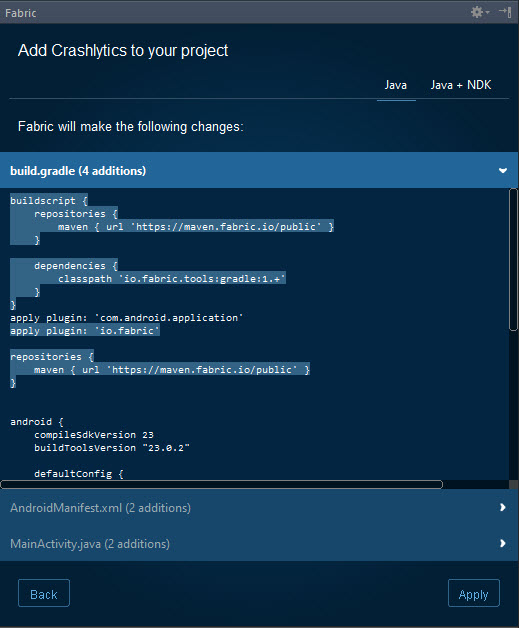Click the Add Crashlytics to your project heading
Viewport: 519px width, 628px height.
click(x=123, y=51)
